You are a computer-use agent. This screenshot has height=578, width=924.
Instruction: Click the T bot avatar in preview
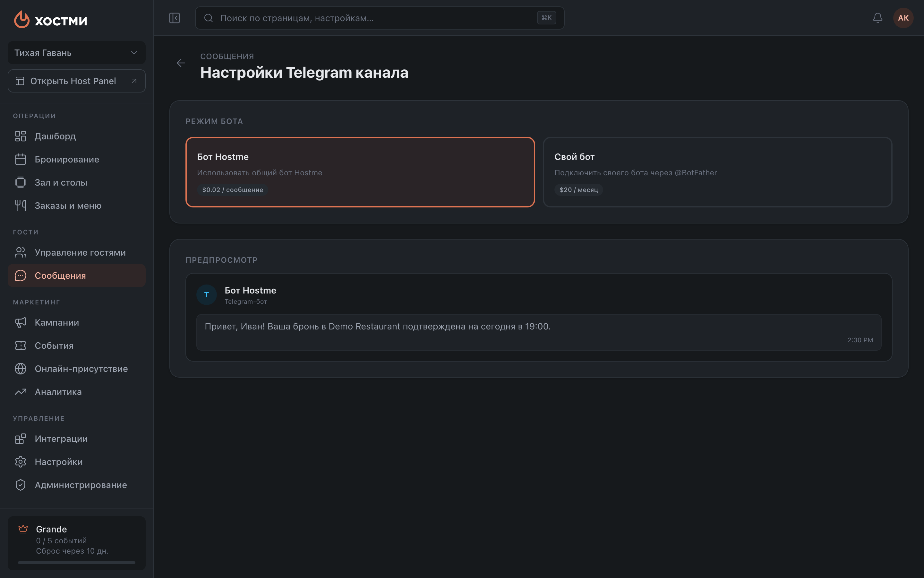pyautogui.click(x=207, y=295)
